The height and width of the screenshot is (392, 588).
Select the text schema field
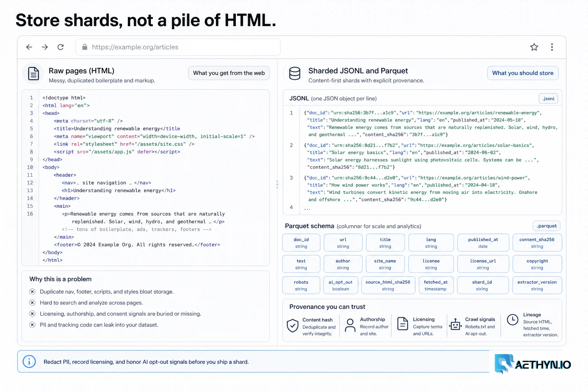301,264
